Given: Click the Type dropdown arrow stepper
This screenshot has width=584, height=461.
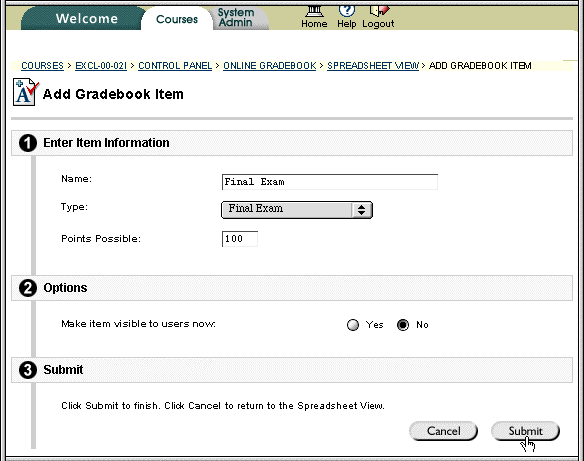Looking at the screenshot, I should point(361,210).
